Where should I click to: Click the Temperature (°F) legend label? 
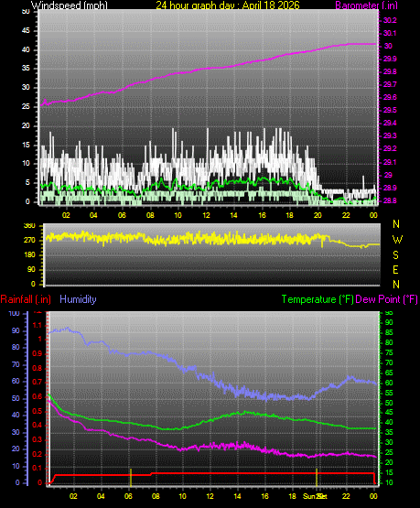(x=318, y=299)
